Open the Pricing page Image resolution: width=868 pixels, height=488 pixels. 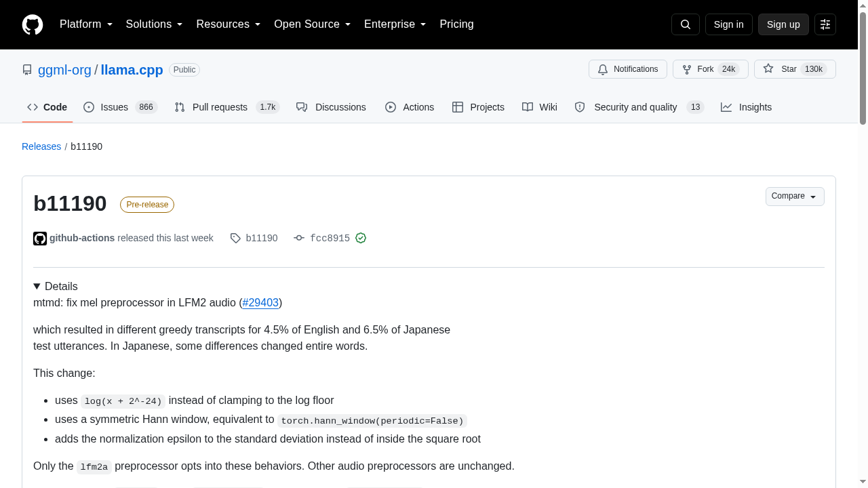[x=456, y=24]
